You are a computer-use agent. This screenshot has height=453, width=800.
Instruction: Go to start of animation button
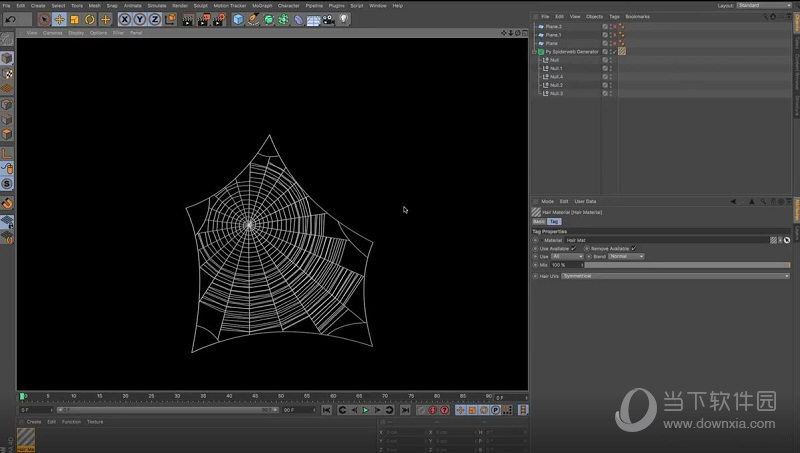coord(327,410)
